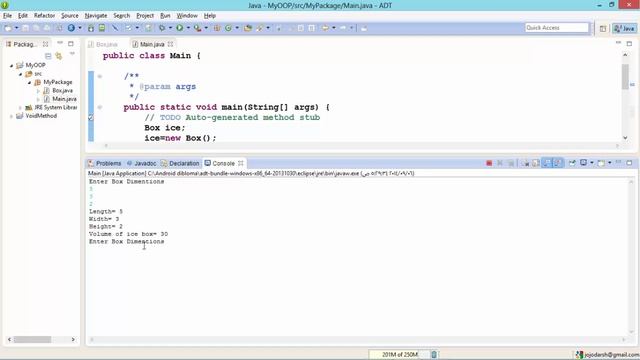The height and width of the screenshot is (360, 640).
Task: Click the Pin Console icon
Action: click(572, 163)
